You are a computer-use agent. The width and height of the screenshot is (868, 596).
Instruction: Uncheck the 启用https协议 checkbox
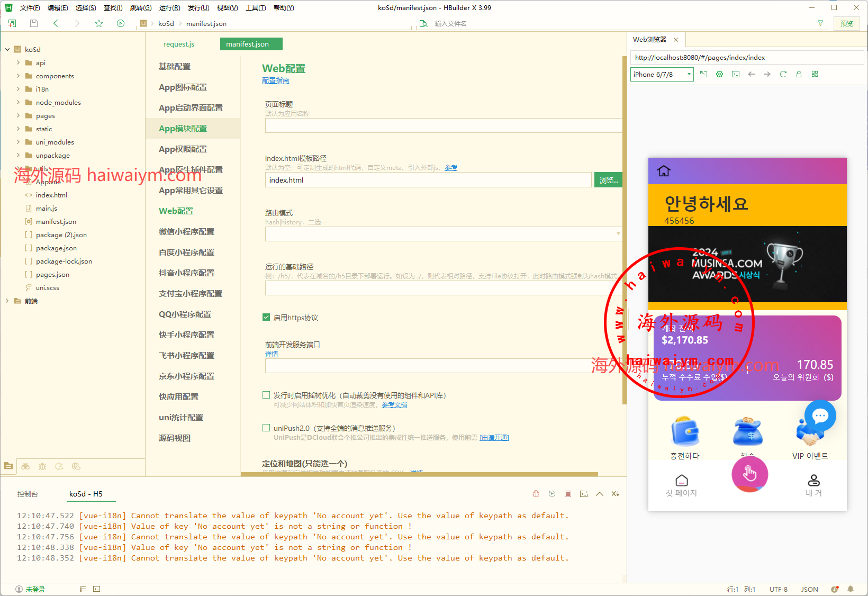click(x=266, y=317)
